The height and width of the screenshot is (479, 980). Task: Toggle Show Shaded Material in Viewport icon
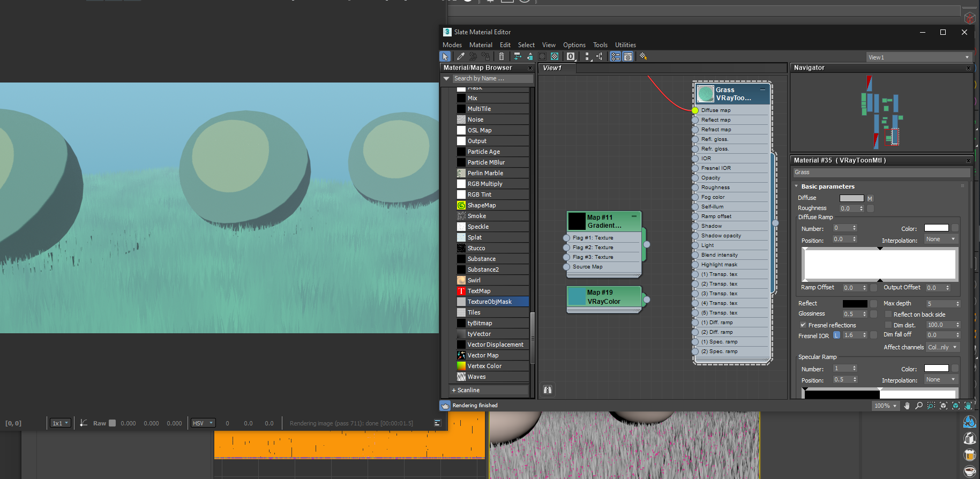tap(542, 56)
